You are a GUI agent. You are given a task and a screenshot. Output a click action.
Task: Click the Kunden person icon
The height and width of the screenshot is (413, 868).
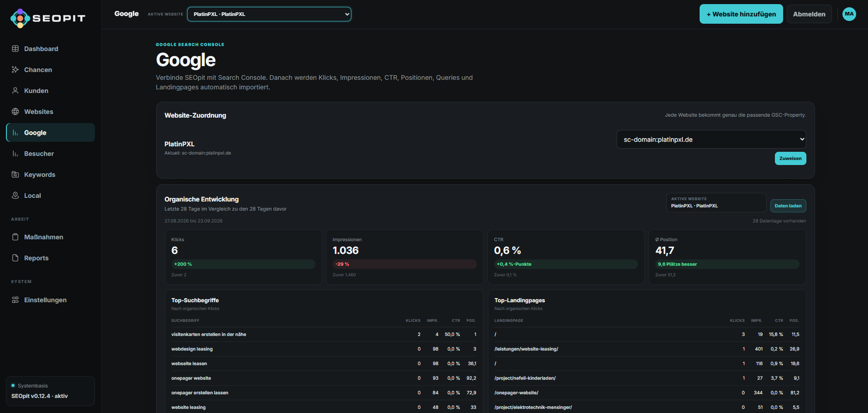click(x=15, y=91)
